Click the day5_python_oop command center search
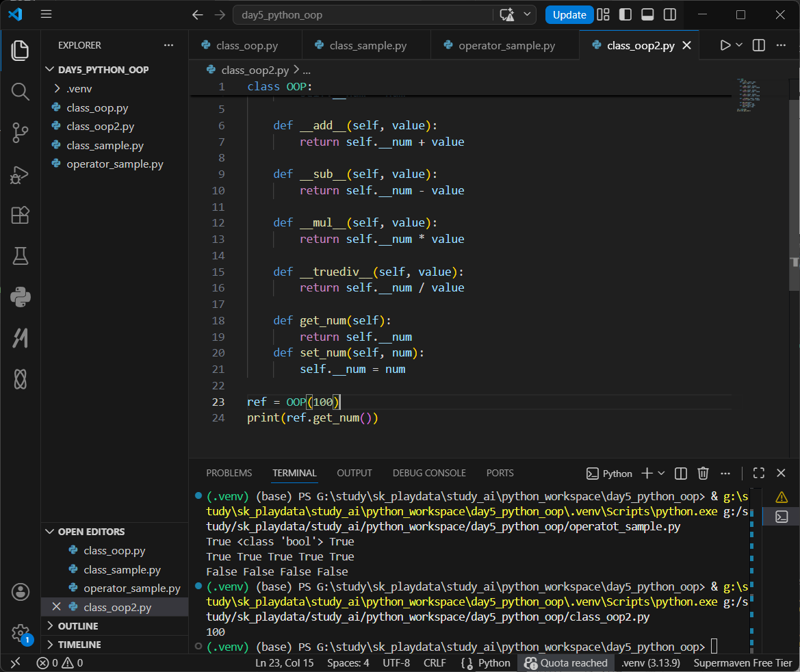This screenshot has width=800, height=672. tap(363, 15)
